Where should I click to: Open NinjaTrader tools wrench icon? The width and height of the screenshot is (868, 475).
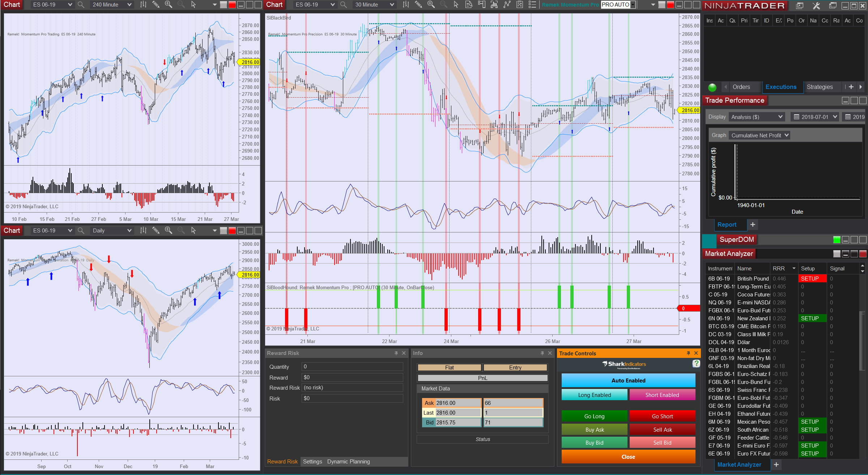(x=816, y=6)
